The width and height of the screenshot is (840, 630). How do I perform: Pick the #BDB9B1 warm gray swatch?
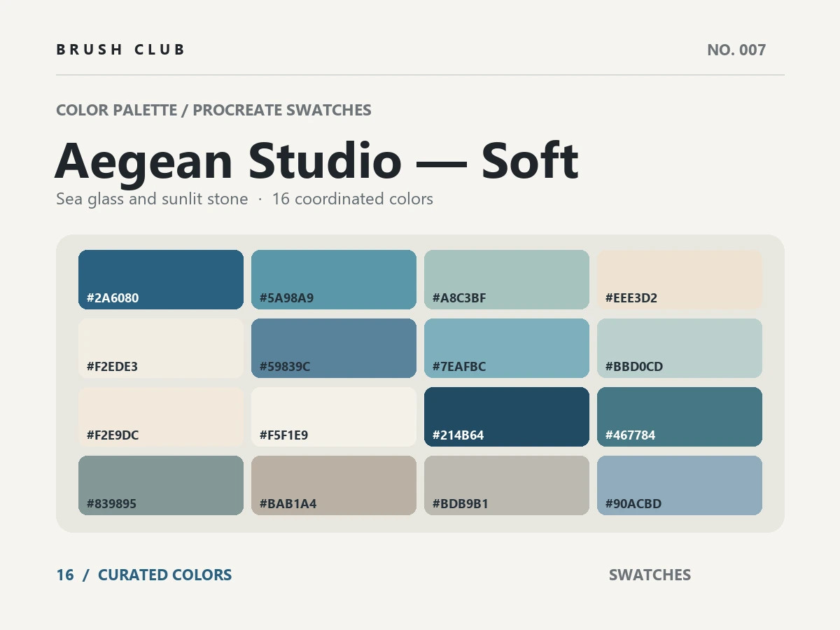pyautogui.click(x=507, y=485)
